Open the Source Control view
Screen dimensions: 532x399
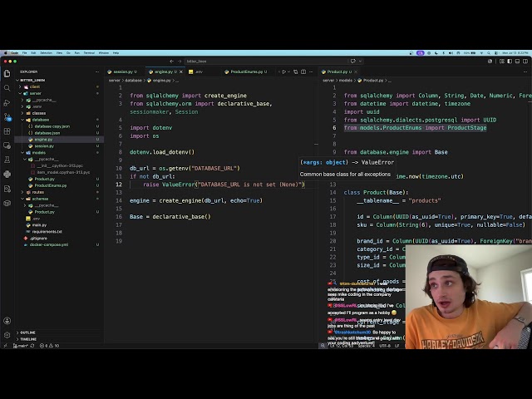7,117
